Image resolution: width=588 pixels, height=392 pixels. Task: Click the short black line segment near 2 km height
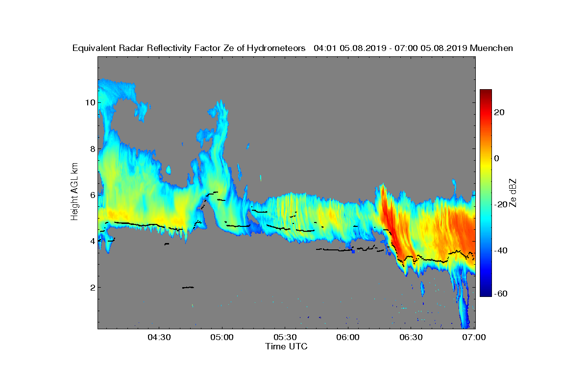pyautogui.click(x=188, y=288)
